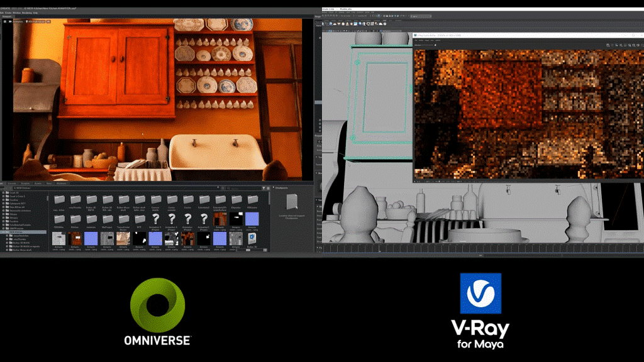Open Options menu in V-Ray frame buffer
Screen dimensions: 644x362
438,40
